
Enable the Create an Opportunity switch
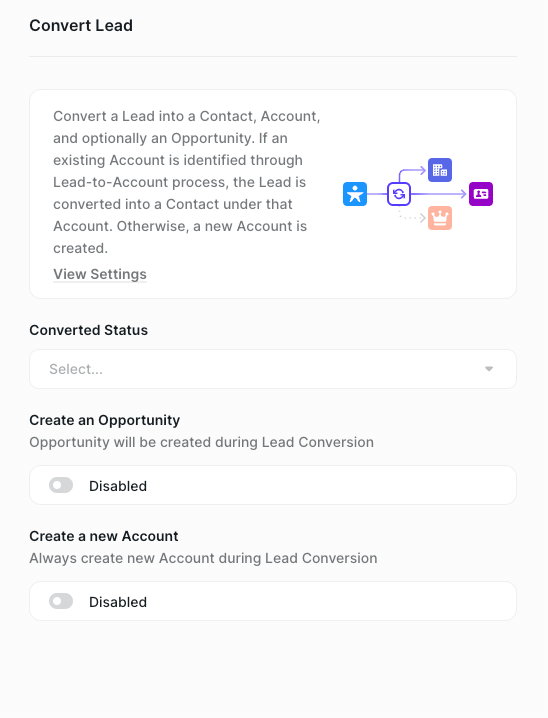61,485
